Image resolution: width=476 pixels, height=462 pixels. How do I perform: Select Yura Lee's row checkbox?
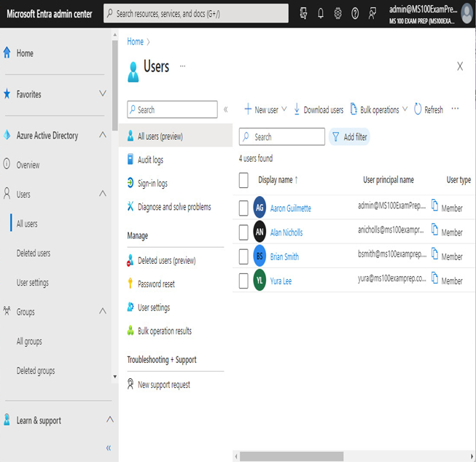click(243, 281)
